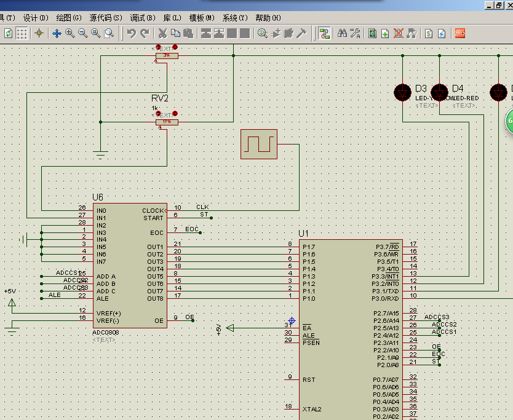The width and height of the screenshot is (513, 420).
Task: Open the 库(L) menu
Action: [172, 18]
